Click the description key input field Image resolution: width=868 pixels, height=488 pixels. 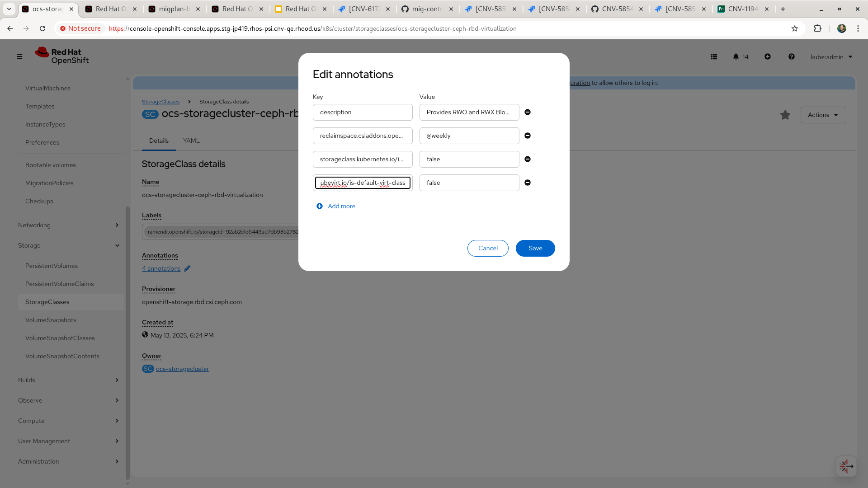[363, 113]
